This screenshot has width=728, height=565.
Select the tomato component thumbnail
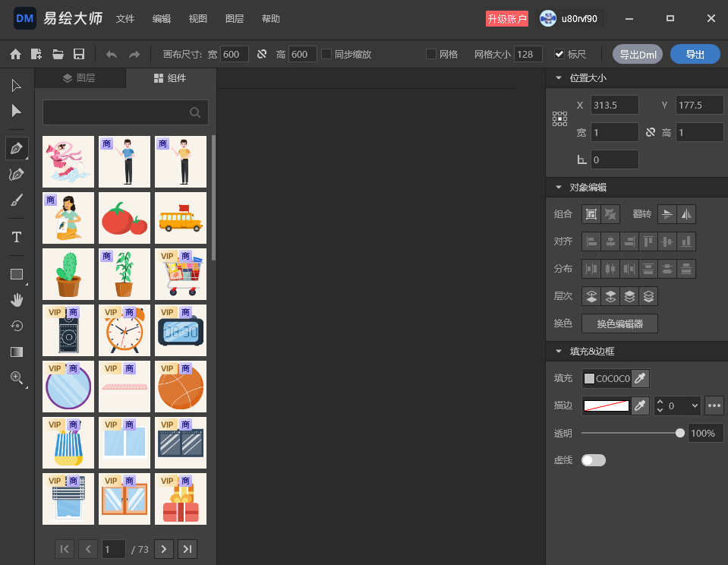pyautogui.click(x=124, y=218)
